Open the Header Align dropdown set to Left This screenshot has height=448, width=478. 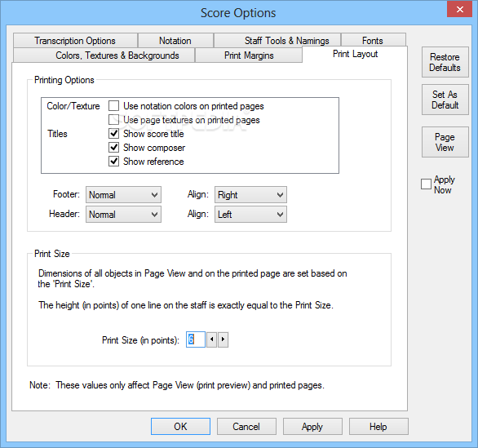(x=250, y=215)
